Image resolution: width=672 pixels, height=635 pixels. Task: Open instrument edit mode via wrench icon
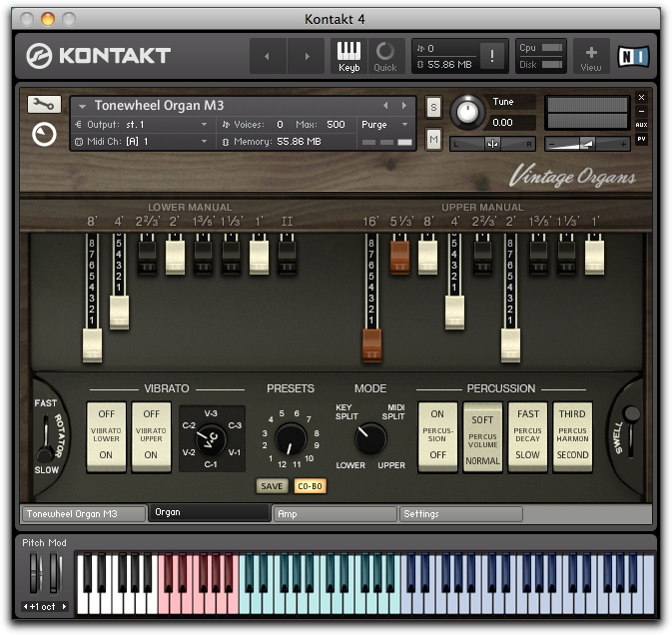44,104
